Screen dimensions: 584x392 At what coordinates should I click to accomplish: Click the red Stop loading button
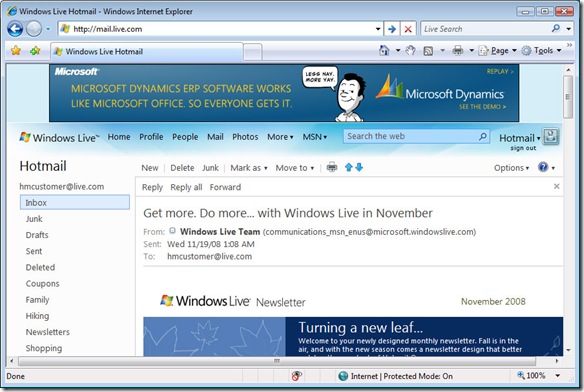tap(408, 29)
